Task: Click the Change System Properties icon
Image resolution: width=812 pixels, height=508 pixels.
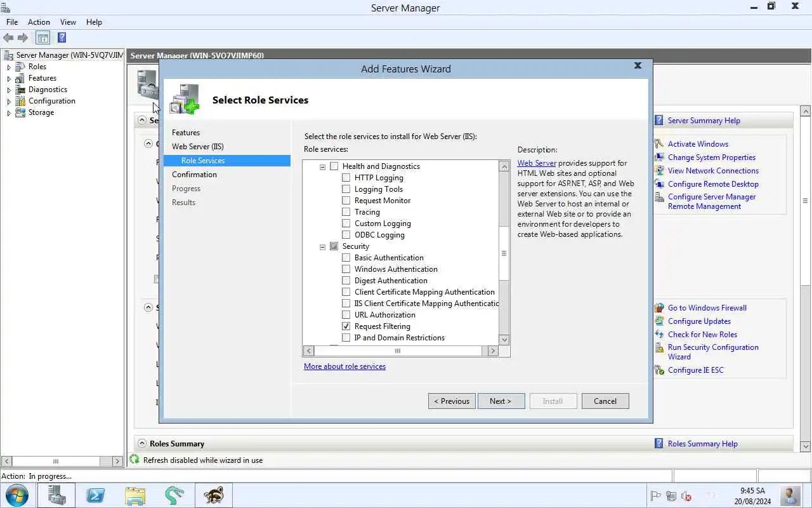Action: [x=659, y=157]
